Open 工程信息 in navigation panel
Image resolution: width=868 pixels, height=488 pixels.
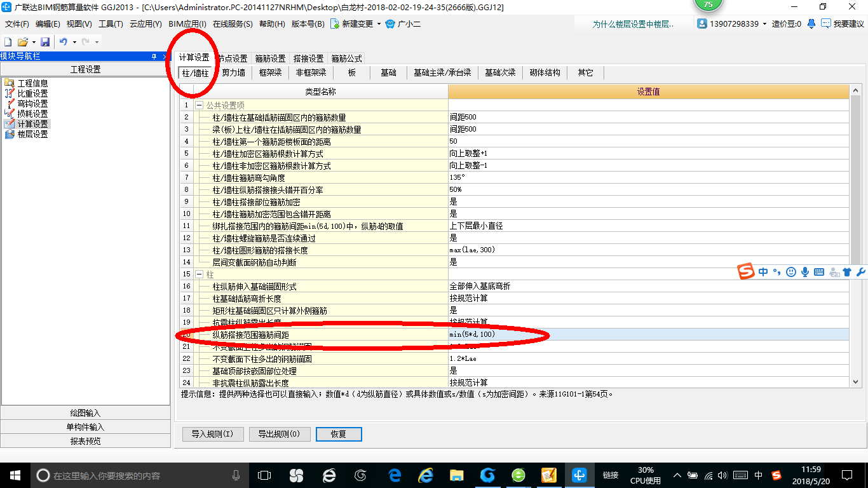coord(32,83)
